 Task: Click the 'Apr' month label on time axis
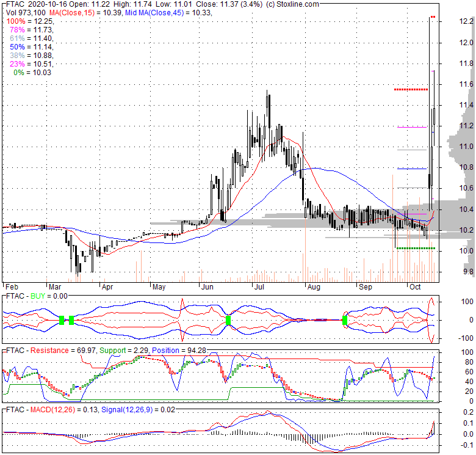coord(107,287)
